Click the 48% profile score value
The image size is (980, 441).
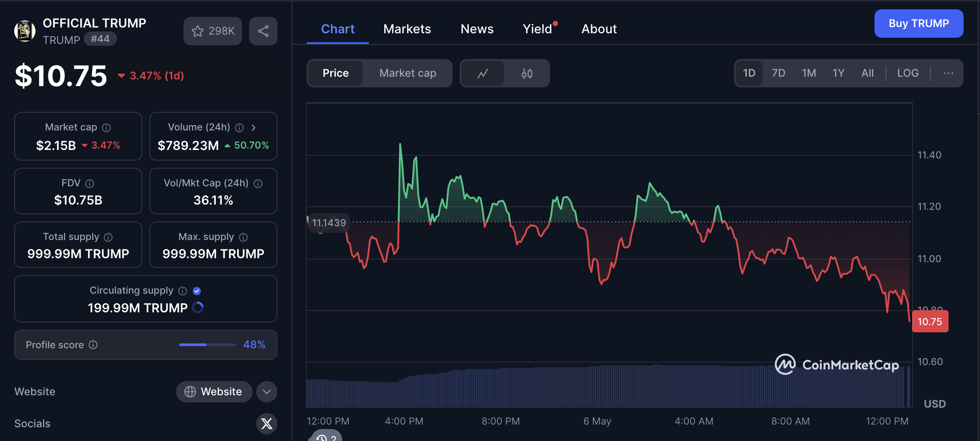(254, 345)
